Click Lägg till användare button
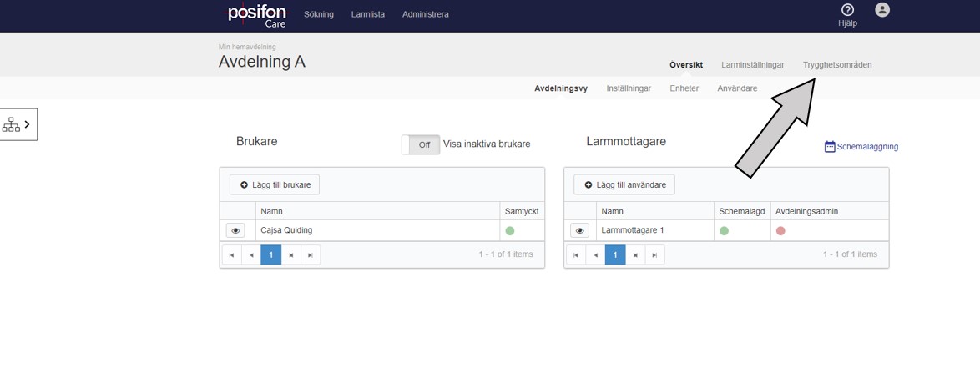980x383 pixels. coord(624,184)
